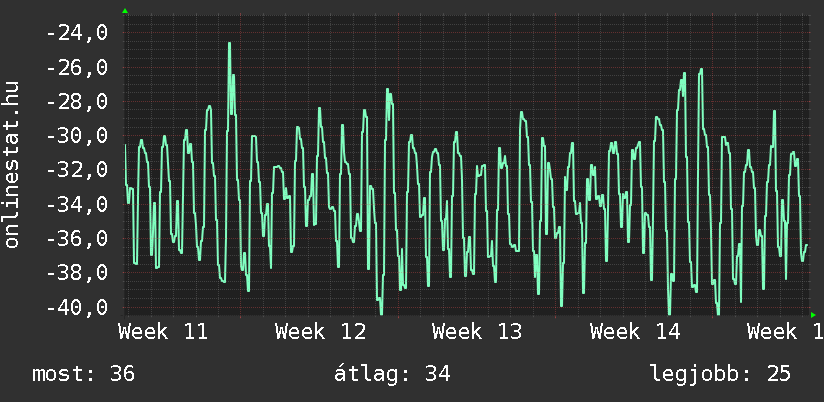Click the "legjobb: 25" best value
824x402 pixels.
(x=720, y=375)
